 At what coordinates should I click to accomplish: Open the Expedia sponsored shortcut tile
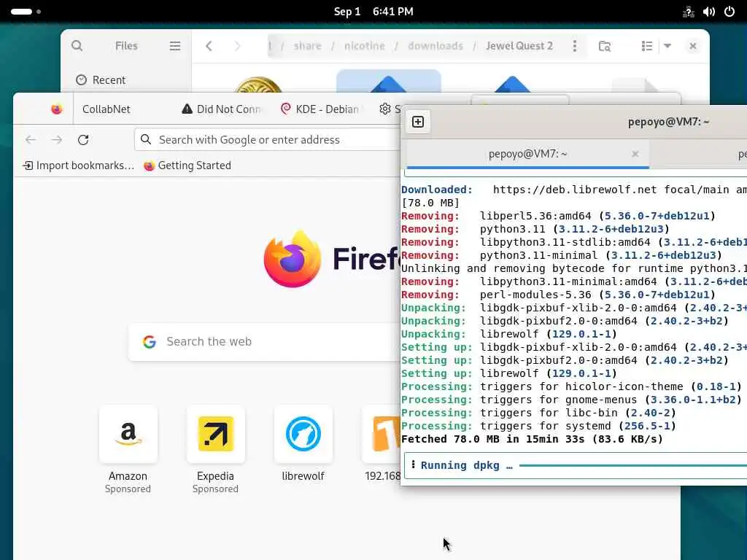click(x=215, y=434)
